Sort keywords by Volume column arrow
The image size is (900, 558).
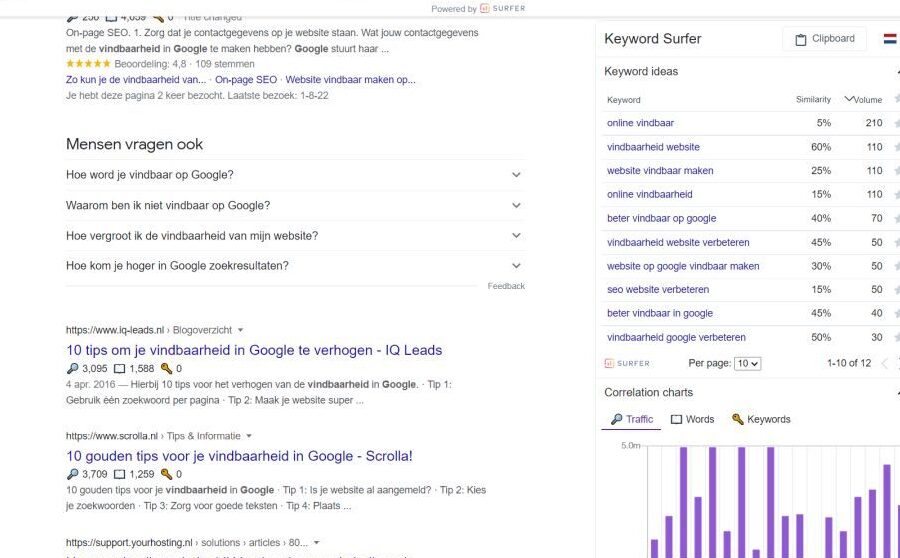[849, 99]
